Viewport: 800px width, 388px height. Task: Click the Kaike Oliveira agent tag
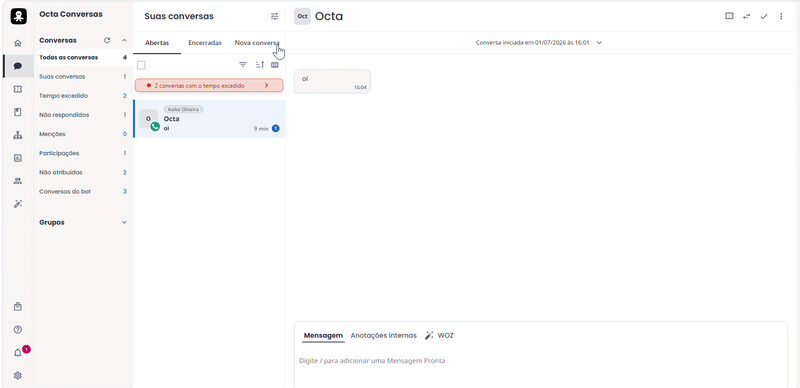pyautogui.click(x=183, y=109)
